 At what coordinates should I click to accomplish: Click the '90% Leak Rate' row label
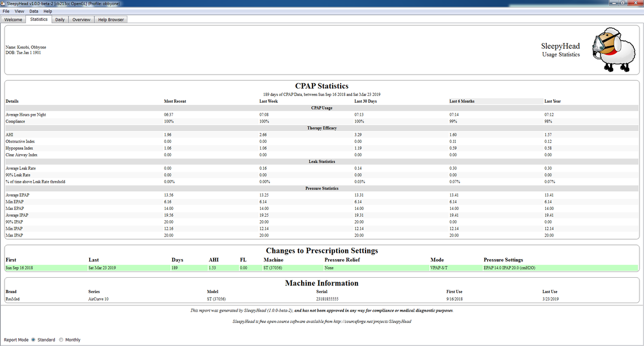(18, 175)
